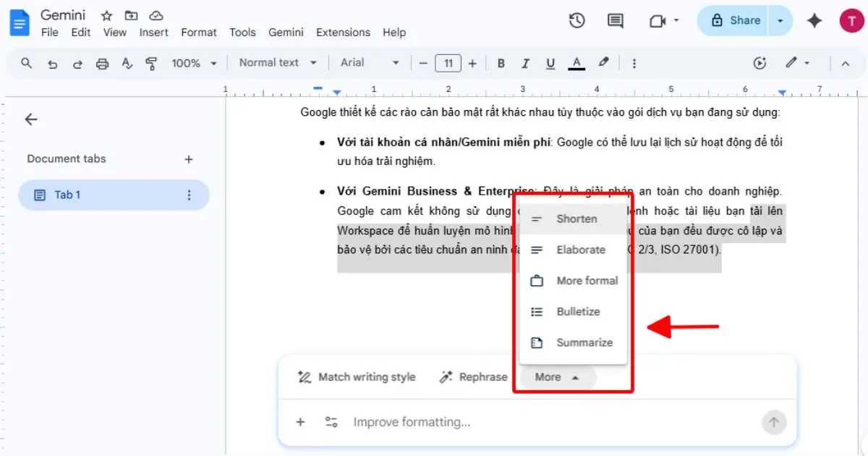
Task: Toggle italic formatting
Action: coord(526,64)
